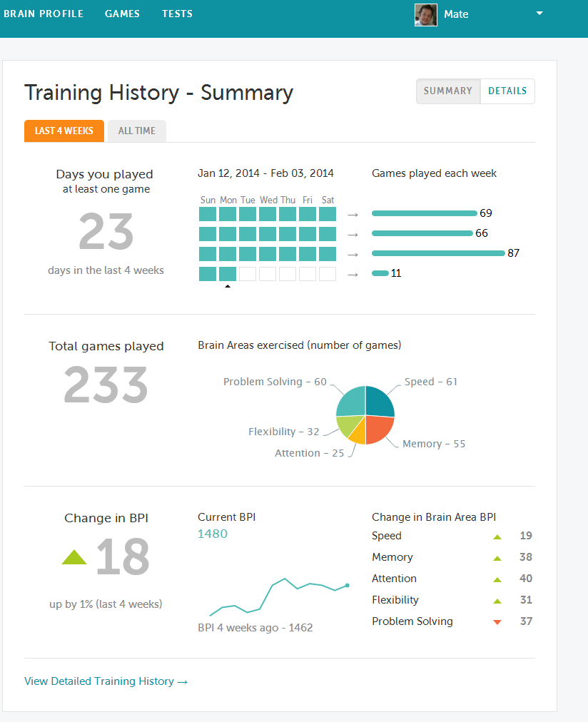Click the Memory row label in Brain Area BPI
Screen dimensions: 588x722
click(x=392, y=557)
